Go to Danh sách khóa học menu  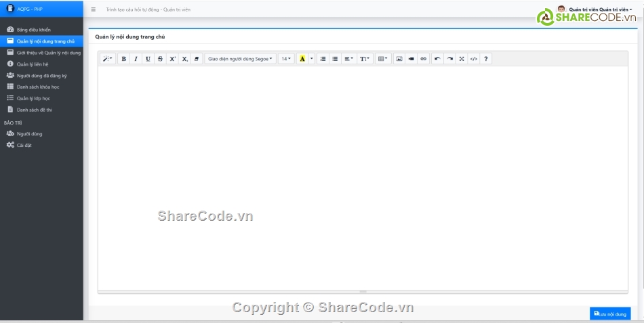pos(38,87)
